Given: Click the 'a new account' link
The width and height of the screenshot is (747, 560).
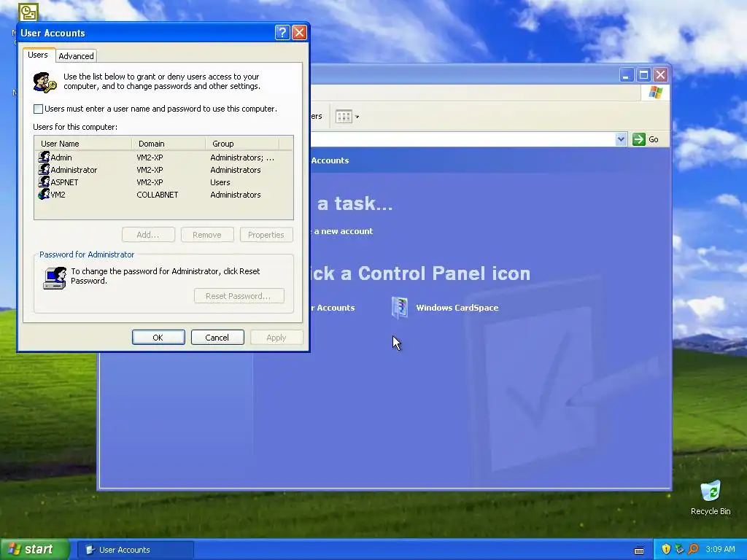Looking at the screenshot, I should click(343, 231).
